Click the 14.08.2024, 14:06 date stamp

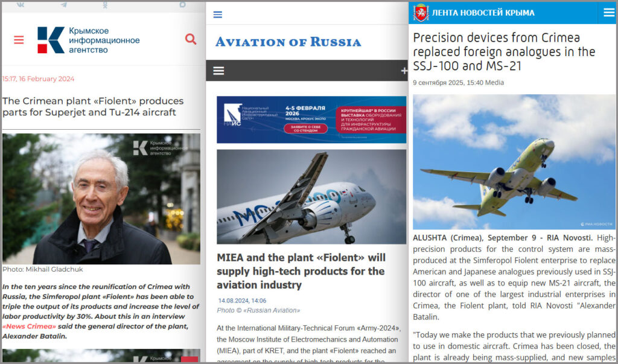243,301
